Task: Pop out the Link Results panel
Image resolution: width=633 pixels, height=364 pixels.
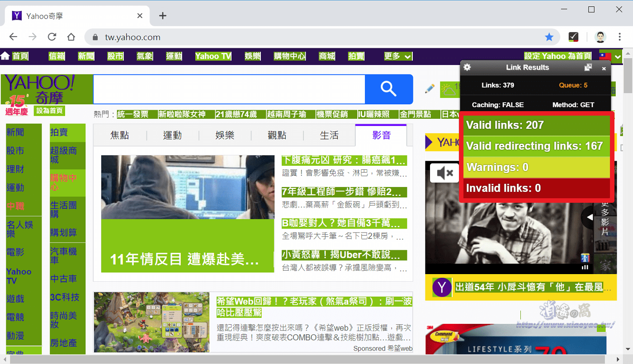Action: click(x=588, y=67)
